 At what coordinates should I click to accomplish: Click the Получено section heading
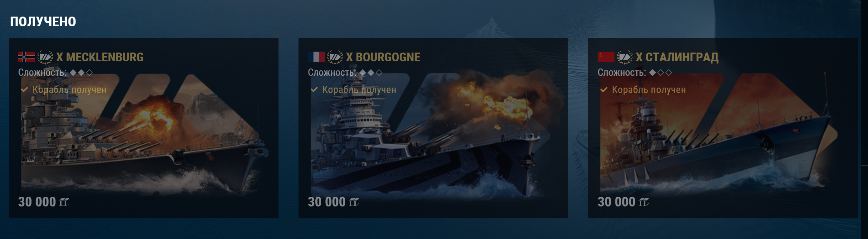coord(43,22)
